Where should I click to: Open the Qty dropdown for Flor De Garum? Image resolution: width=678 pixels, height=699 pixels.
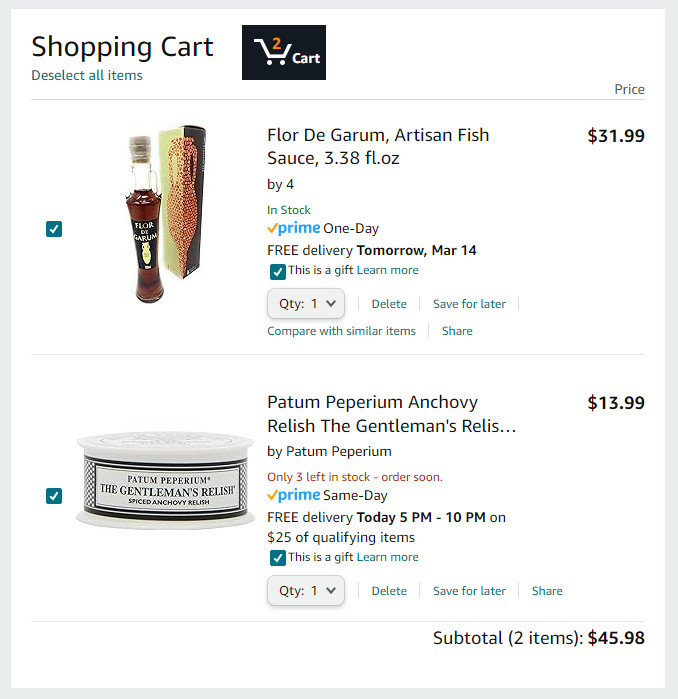click(306, 304)
